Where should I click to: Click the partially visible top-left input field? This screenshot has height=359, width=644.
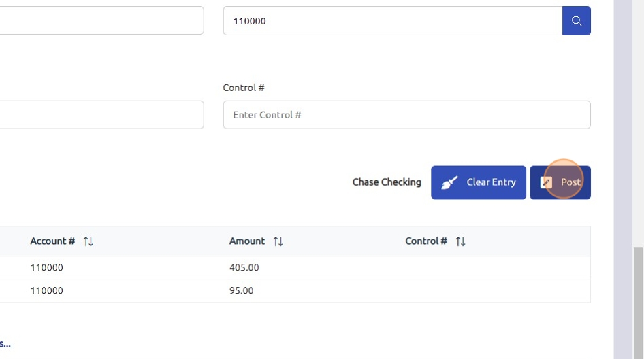[x=101, y=21]
